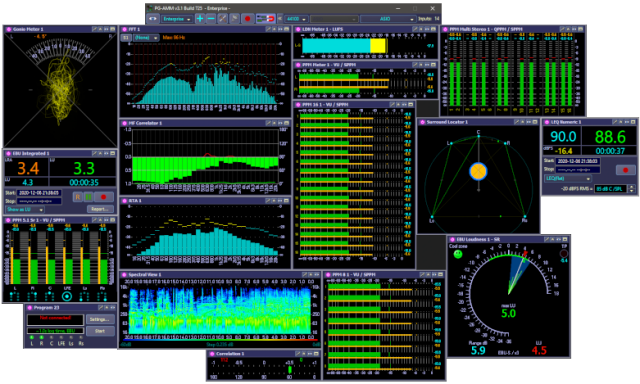This screenshot has width=640, height=384.
Task: Open settings wrench on HF Correlator 1
Action: [x=268, y=123]
